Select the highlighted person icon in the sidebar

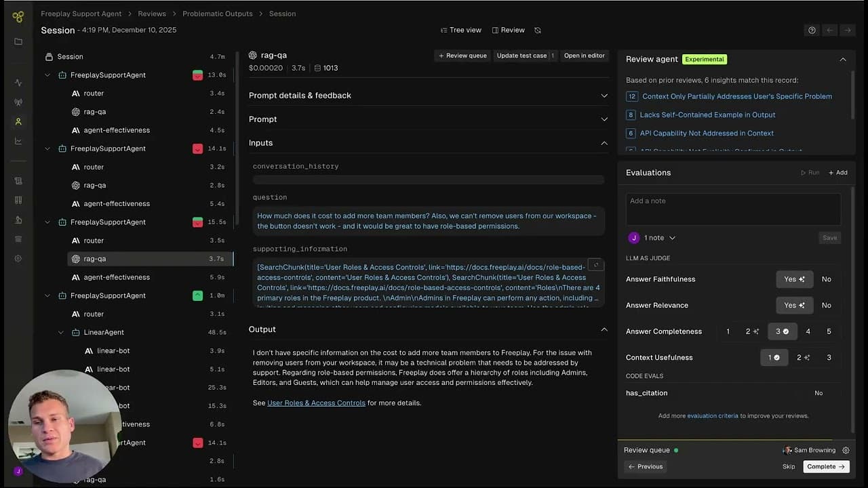(x=18, y=121)
